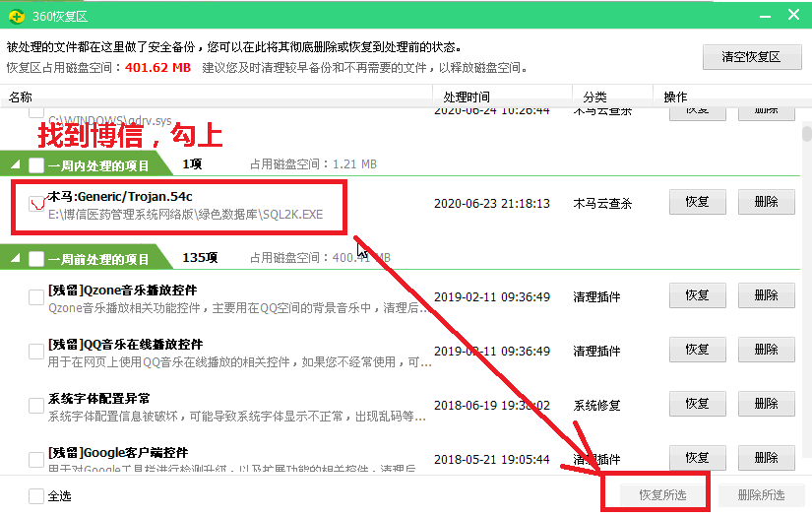
Task: Collapse the 一周前处理的项目 group triangle
Action: coord(16,257)
